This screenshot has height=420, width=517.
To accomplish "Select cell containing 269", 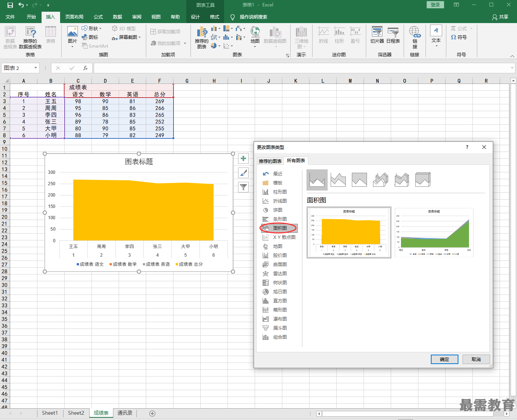I will [x=160, y=101].
